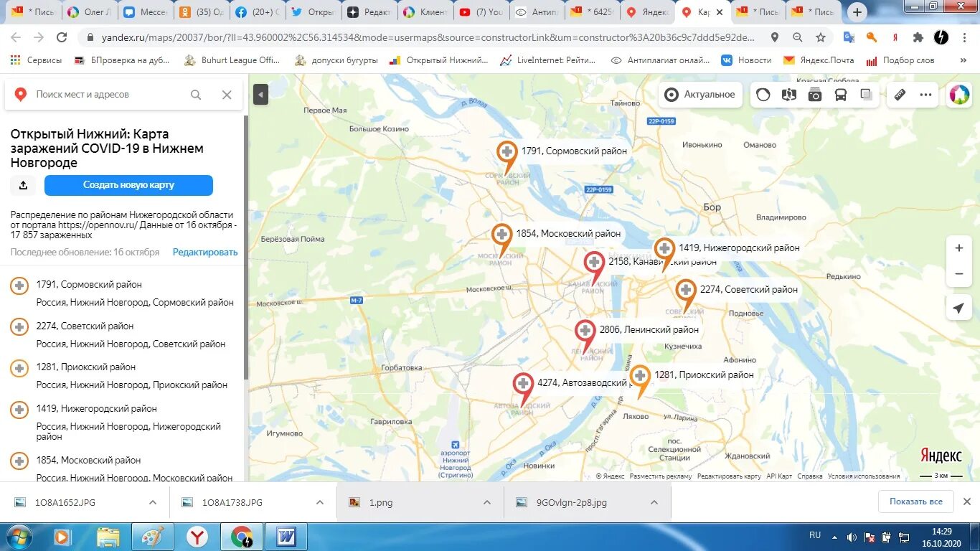980x551 pixels.
Task: Open the Сервисы apps bookmark
Action: coord(37,60)
